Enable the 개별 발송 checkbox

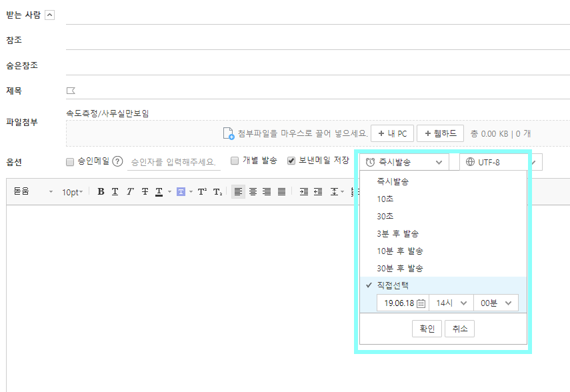click(235, 161)
